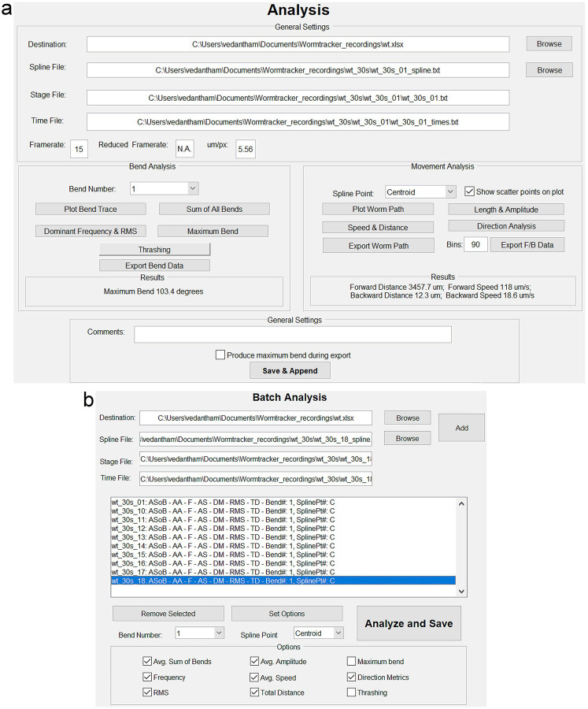The image size is (588, 709).
Task: Select wt_30s_16 entry in batch list
Action: [283, 563]
